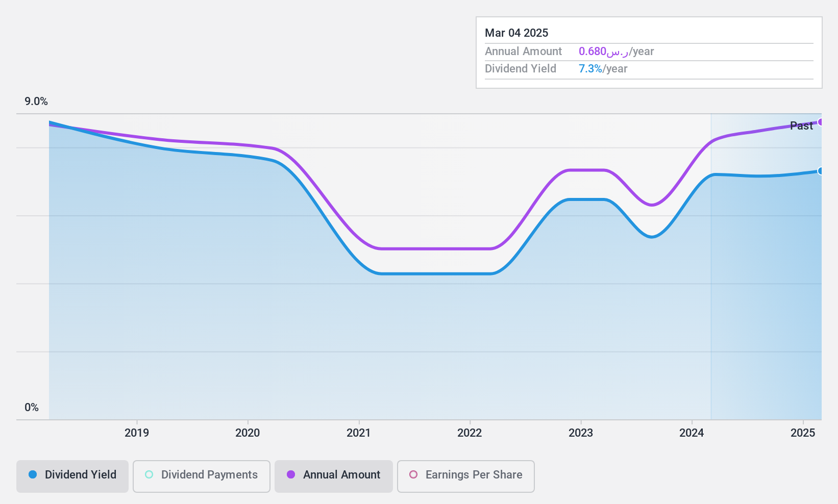Click the 2023 x-axis label

click(581, 433)
